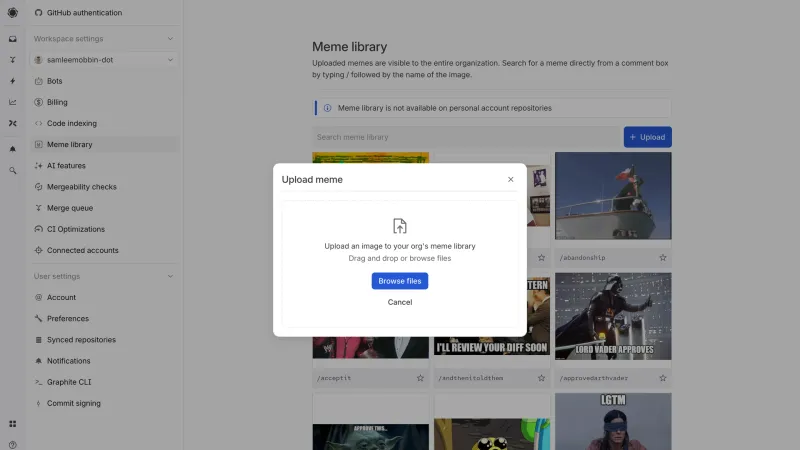
Task: Open Code indexing settings
Action: (104, 123)
